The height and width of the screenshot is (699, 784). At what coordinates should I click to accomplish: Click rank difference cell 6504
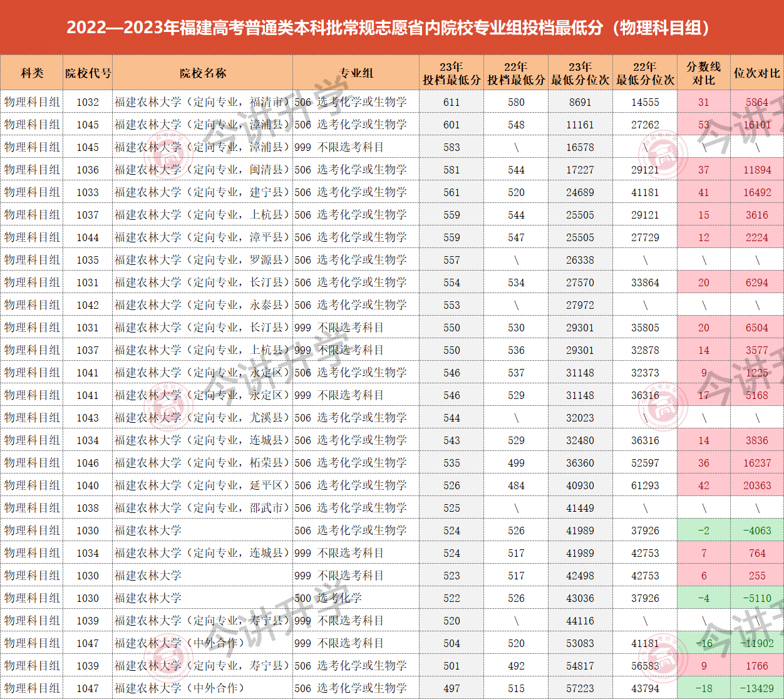click(757, 328)
